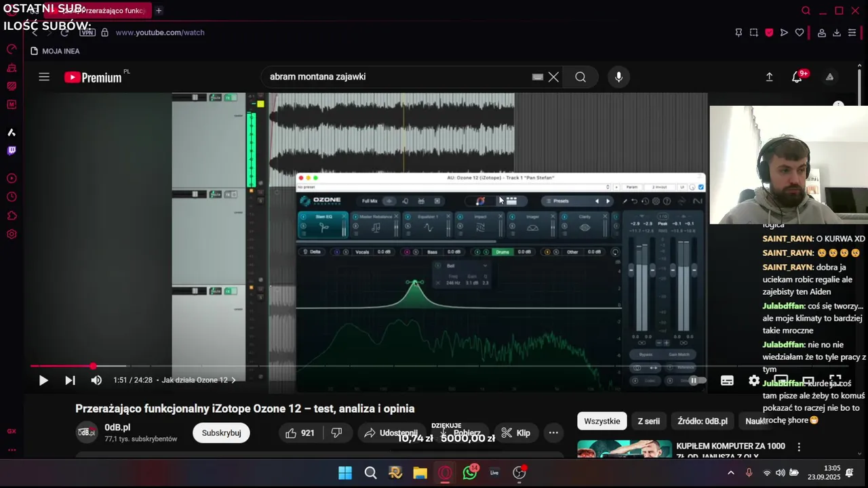Open the video title 'Przerażająco funkcjonalny iZotope Ozone 12'

pos(245,409)
